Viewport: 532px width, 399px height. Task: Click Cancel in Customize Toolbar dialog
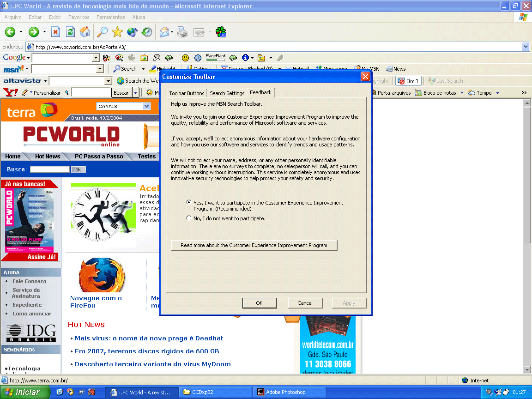[305, 303]
